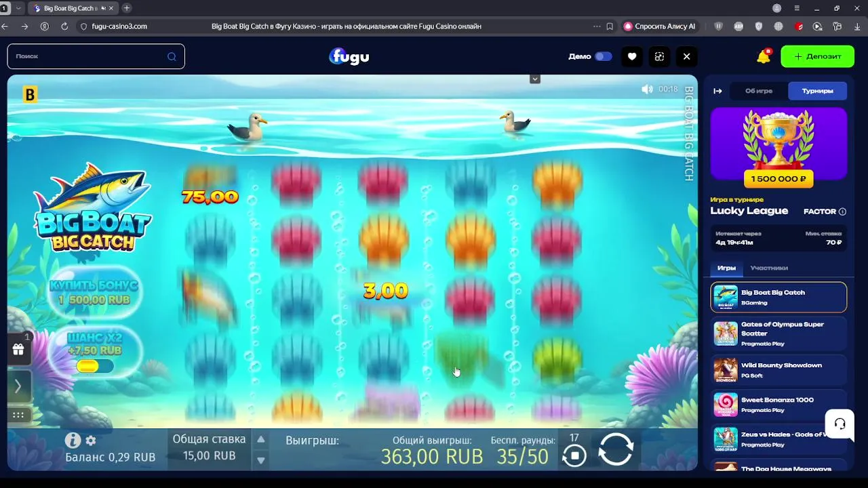Stop autoplay with the stop button
The width and height of the screenshot is (868, 488).
[x=574, y=455]
